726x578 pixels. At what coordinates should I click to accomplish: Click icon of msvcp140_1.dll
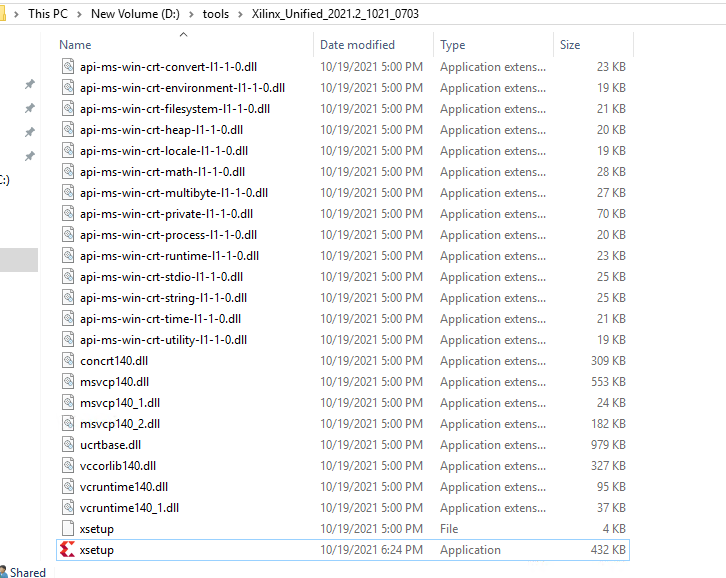[68, 402]
